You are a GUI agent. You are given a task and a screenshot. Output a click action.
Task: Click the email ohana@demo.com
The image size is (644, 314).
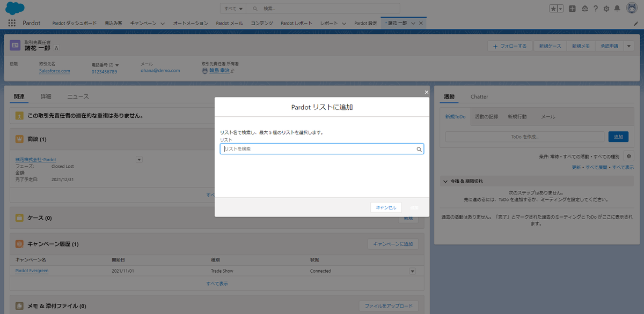(x=160, y=70)
